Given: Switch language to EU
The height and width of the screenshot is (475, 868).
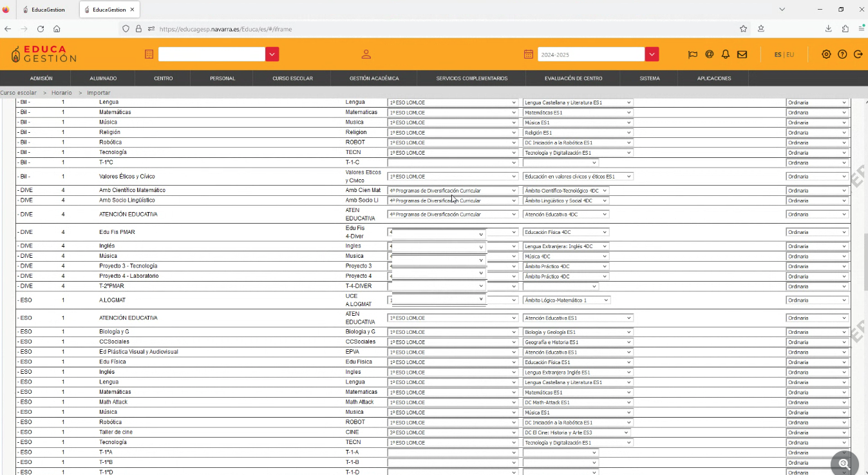Looking at the screenshot, I should 790,55.
